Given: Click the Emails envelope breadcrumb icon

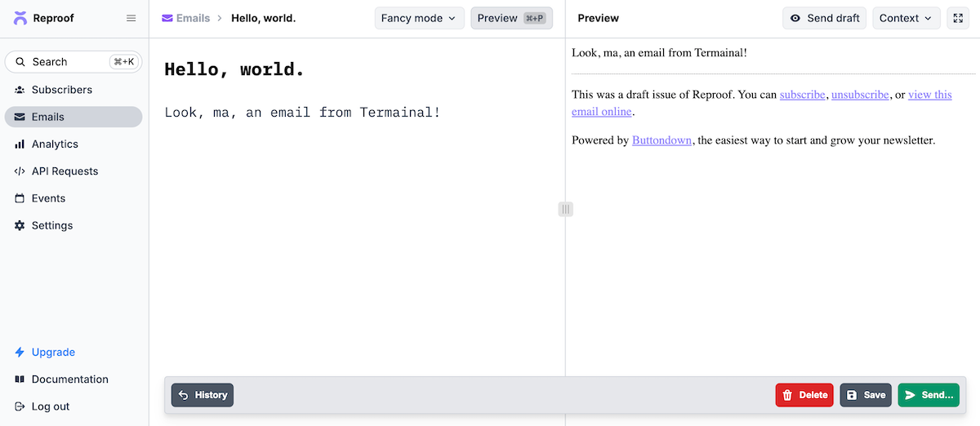Looking at the screenshot, I should pos(167,18).
